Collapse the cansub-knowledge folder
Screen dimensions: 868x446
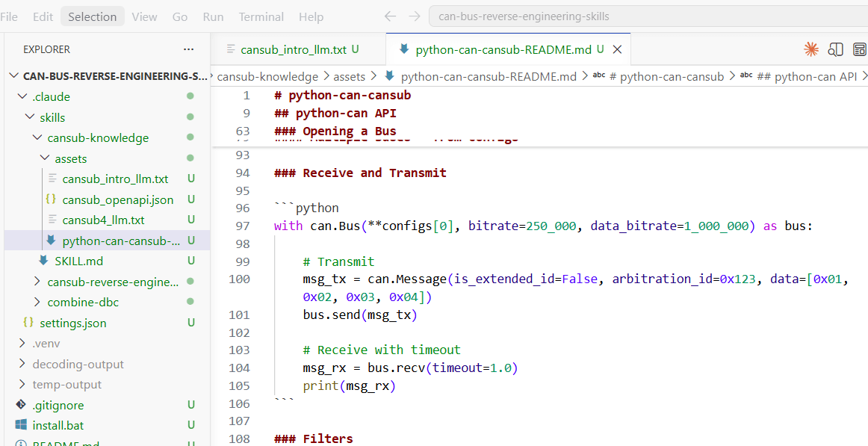pos(37,137)
